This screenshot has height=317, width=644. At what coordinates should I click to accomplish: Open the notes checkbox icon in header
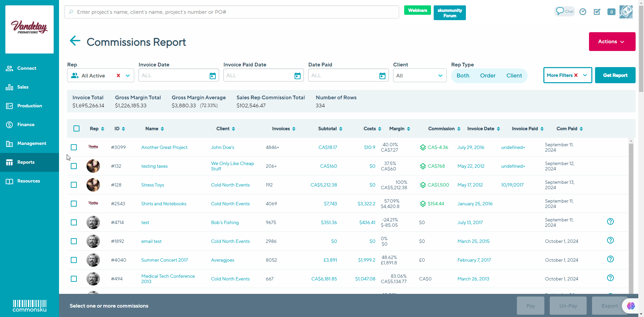(597, 12)
